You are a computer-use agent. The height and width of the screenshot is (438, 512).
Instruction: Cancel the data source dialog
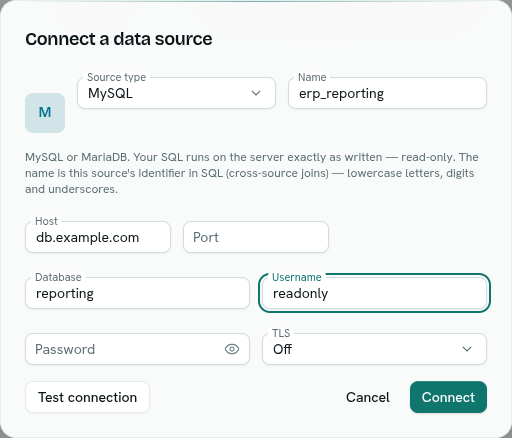[368, 397]
